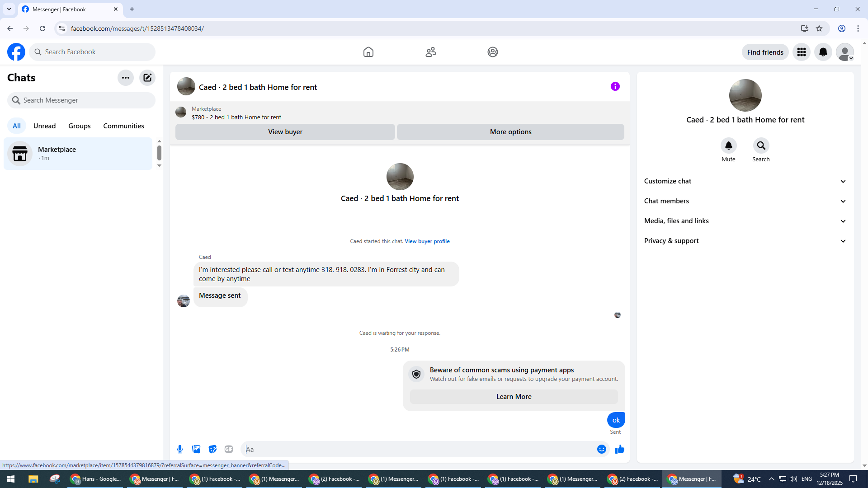The image size is (868, 488).
Task: View site information icon in address bar
Action: point(62,28)
